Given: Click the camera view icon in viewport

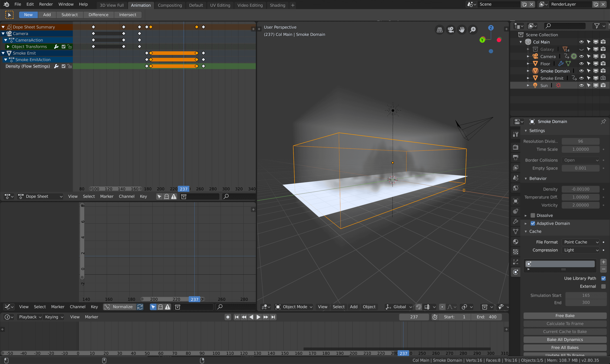Looking at the screenshot, I should (451, 30).
